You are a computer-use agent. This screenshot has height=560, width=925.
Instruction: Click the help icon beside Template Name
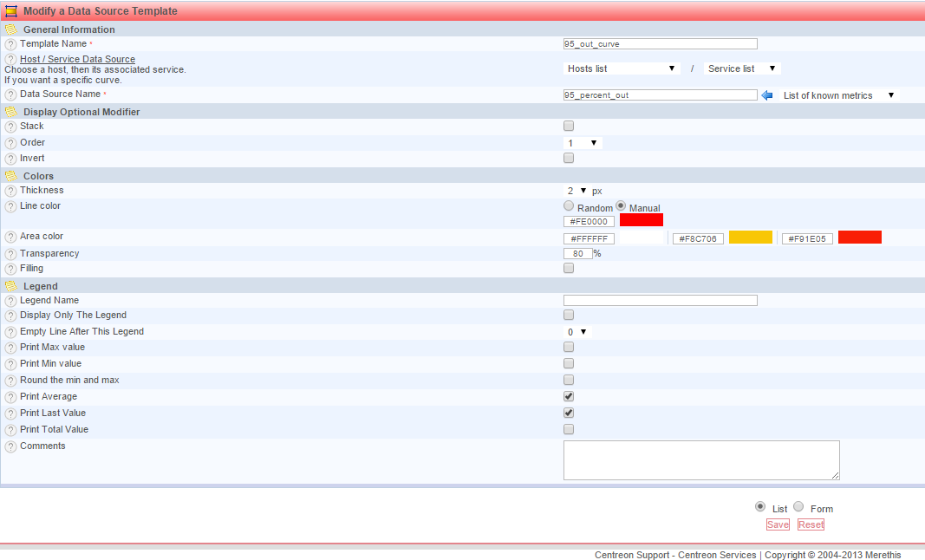click(10, 44)
